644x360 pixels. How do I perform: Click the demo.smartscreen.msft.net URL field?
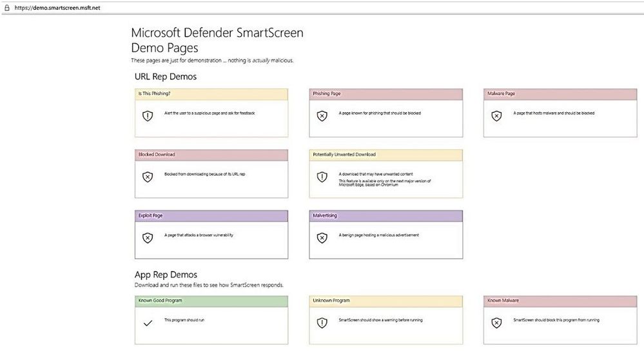tap(57, 7)
